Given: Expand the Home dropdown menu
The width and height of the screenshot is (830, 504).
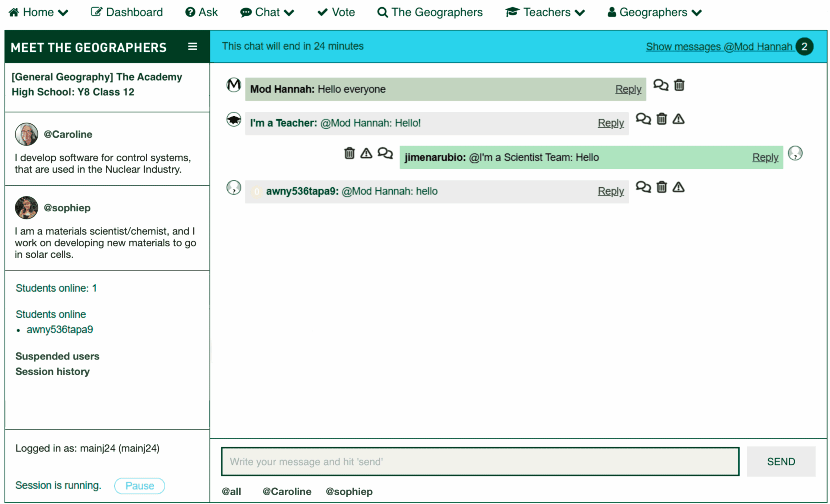Looking at the screenshot, I should click(x=38, y=12).
